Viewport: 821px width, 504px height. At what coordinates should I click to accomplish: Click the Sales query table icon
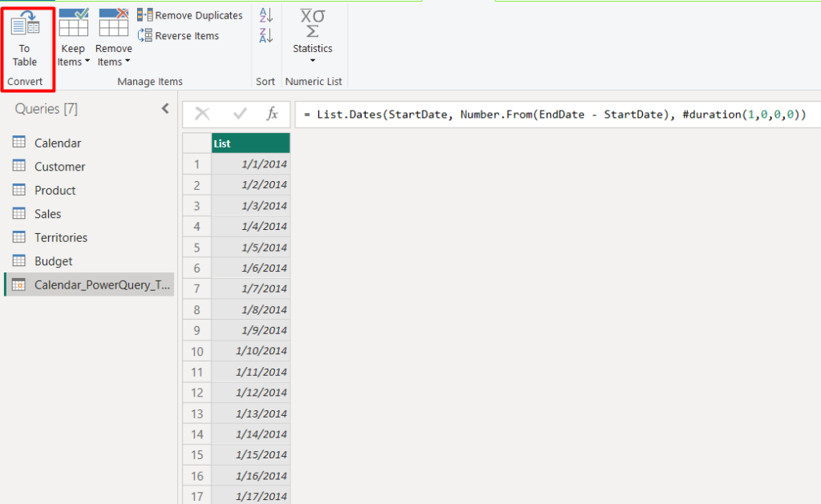click(x=19, y=213)
